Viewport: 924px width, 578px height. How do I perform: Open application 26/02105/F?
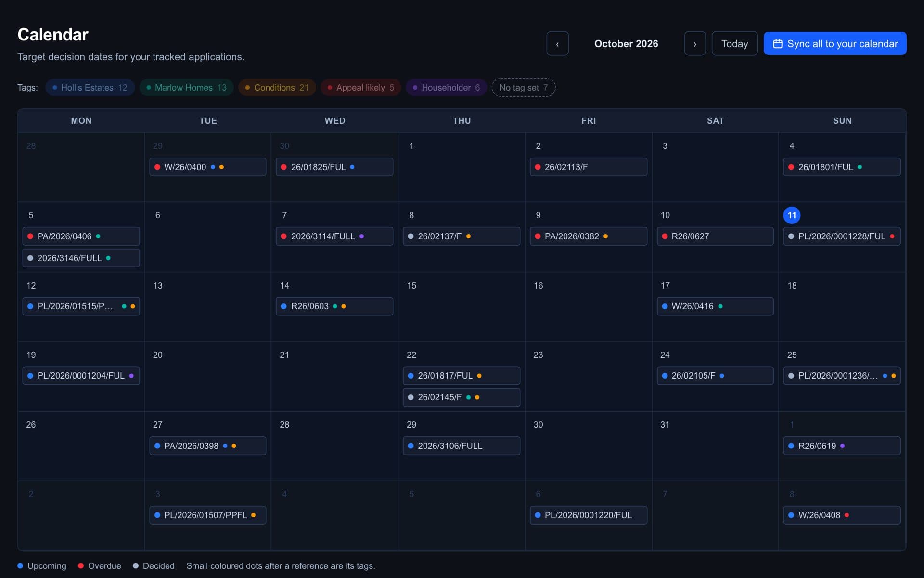coord(715,376)
